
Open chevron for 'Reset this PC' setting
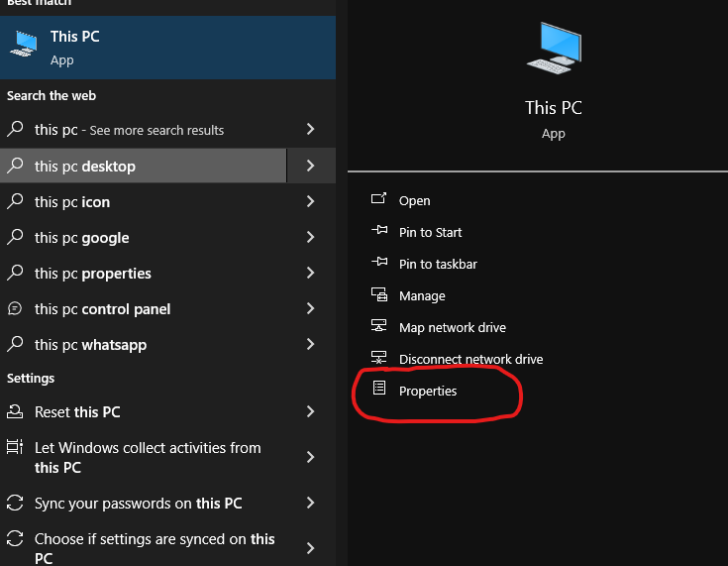tap(311, 411)
